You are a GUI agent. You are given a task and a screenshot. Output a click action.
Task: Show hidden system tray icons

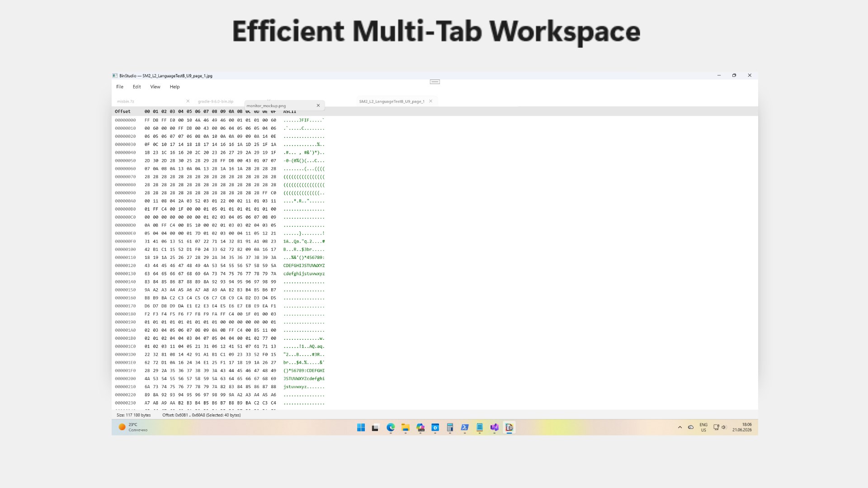click(680, 427)
